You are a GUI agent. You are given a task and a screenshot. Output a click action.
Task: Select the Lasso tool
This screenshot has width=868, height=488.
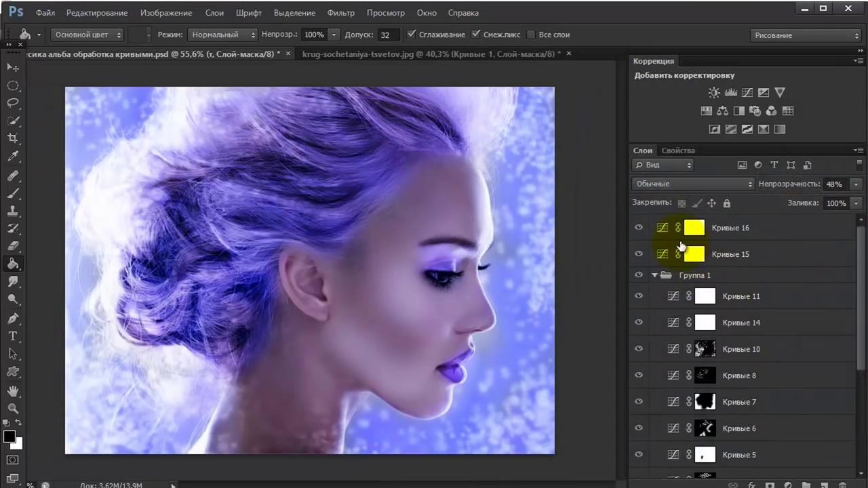click(x=13, y=103)
